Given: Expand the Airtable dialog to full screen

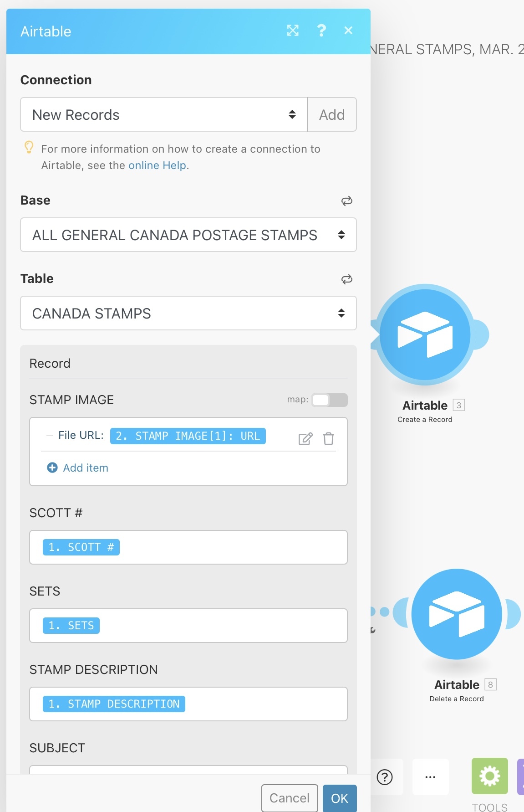Looking at the screenshot, I should click(x=293, y=31).
